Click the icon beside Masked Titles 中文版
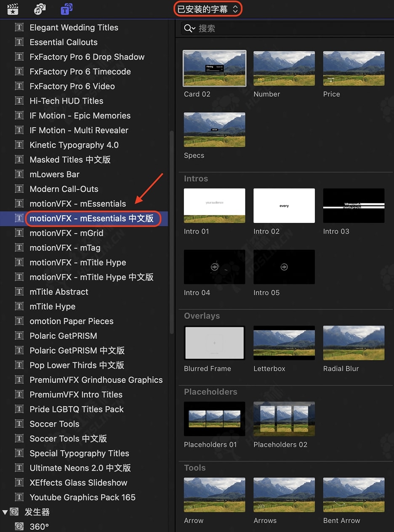The height and width of the screenshot is (532, 394). [x=19, y=160]
